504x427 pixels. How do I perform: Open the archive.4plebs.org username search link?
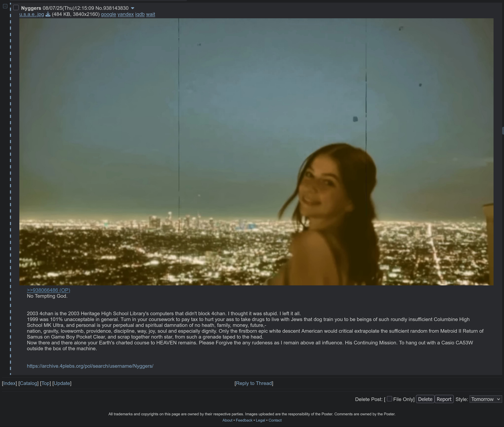pyautogui.click(x=90, y=366)
